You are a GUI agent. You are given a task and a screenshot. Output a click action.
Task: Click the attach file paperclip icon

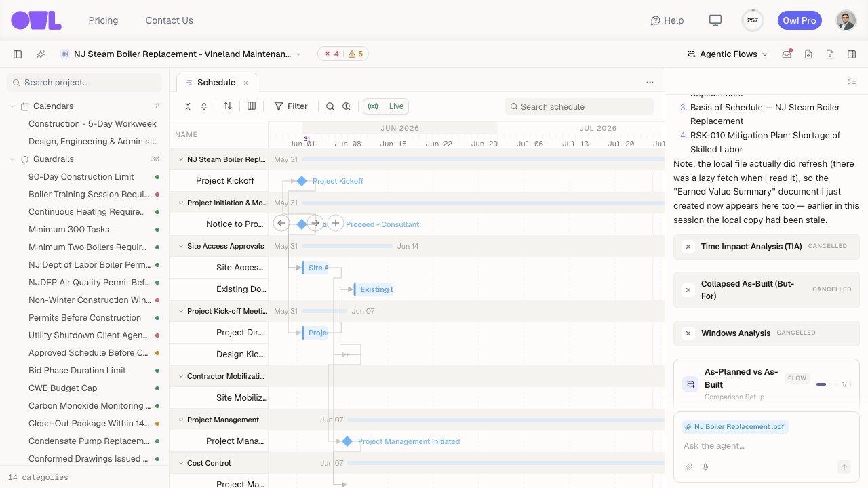[x=689, y=467]
